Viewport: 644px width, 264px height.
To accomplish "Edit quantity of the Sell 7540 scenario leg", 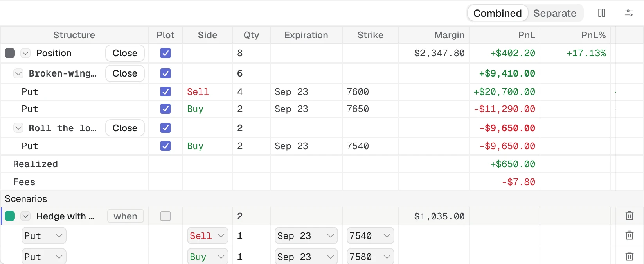I will (240, 236).
